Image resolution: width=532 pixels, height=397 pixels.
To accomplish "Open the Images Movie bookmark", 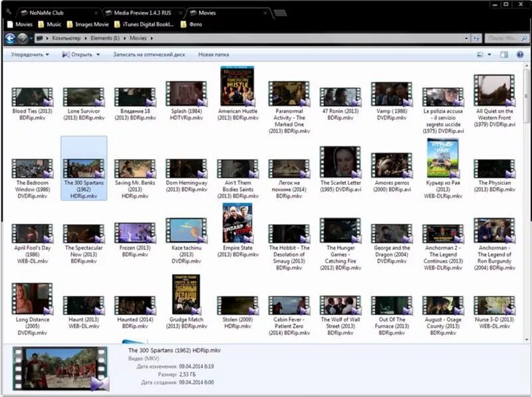I will tap(88, 25).
